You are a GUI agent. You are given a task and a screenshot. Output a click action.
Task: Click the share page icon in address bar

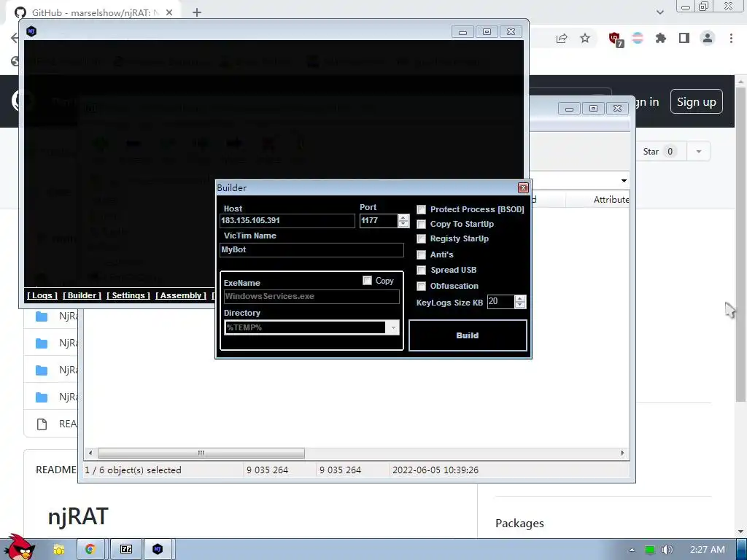click(562, 38)
